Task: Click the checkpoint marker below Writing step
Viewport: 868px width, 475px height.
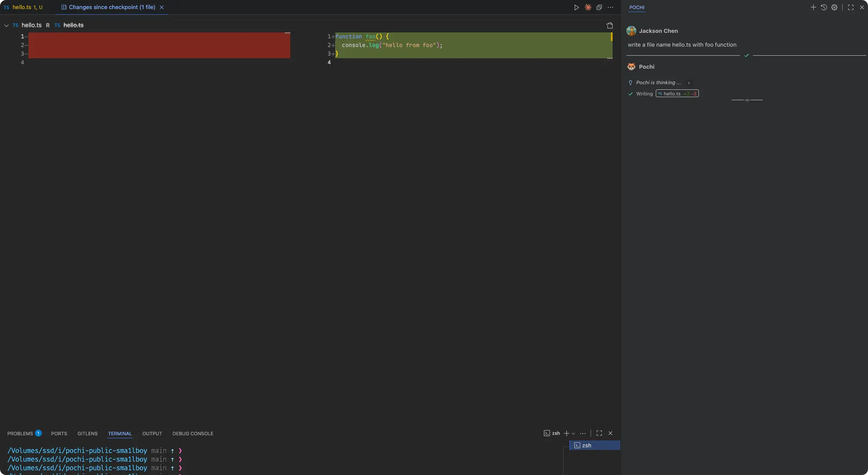Action: pyautogui.click(x=747, y=100)
